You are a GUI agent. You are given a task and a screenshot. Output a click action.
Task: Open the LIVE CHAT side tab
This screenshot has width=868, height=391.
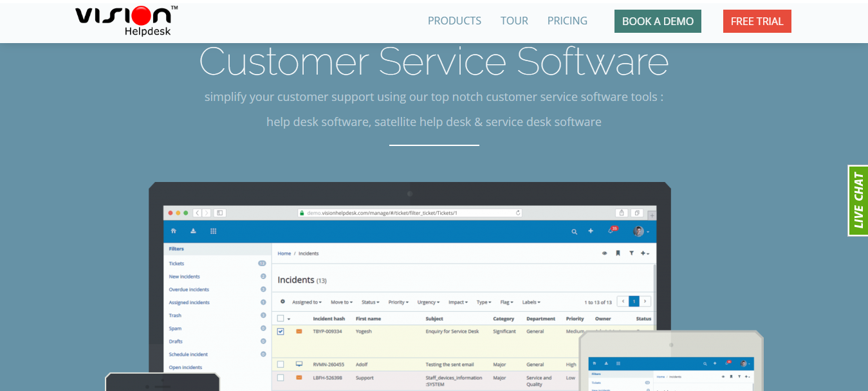click(858, 201)
